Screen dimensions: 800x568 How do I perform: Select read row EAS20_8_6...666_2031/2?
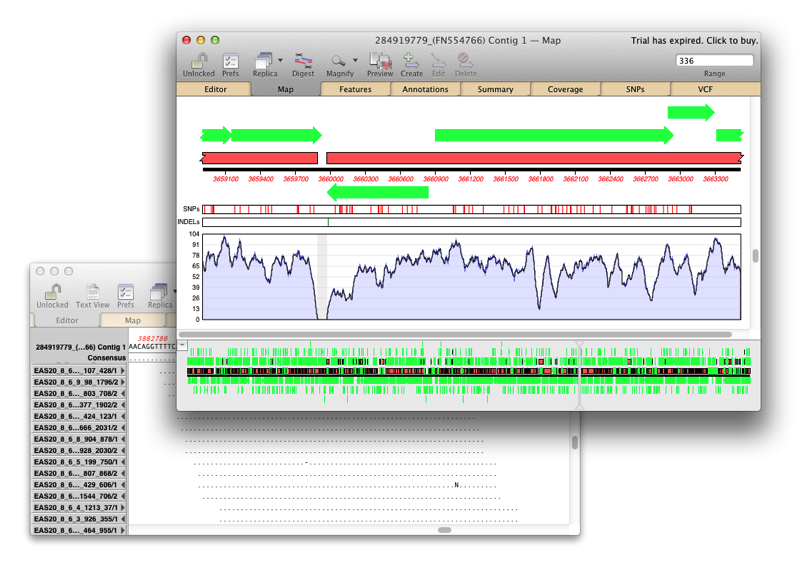pos(79,428)
